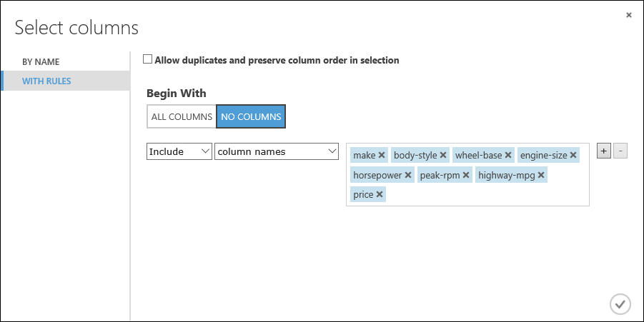Delete the rule with minus button
This screenshot has width=644, height=322.
620,151
